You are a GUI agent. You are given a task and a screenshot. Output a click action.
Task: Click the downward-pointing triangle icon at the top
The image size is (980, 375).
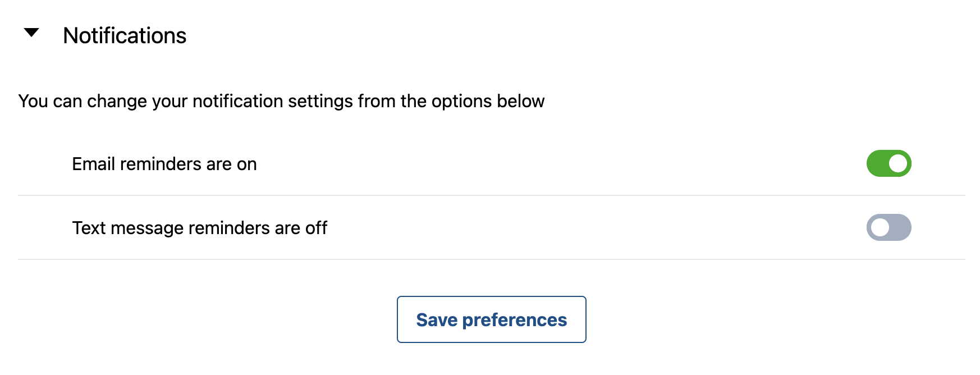tap(31, 33)
